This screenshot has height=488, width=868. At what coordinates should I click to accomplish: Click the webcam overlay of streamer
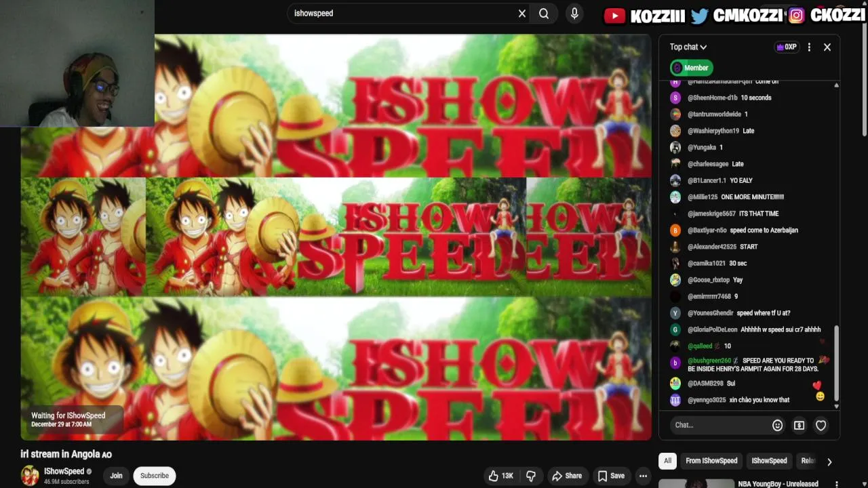point(77,64)
